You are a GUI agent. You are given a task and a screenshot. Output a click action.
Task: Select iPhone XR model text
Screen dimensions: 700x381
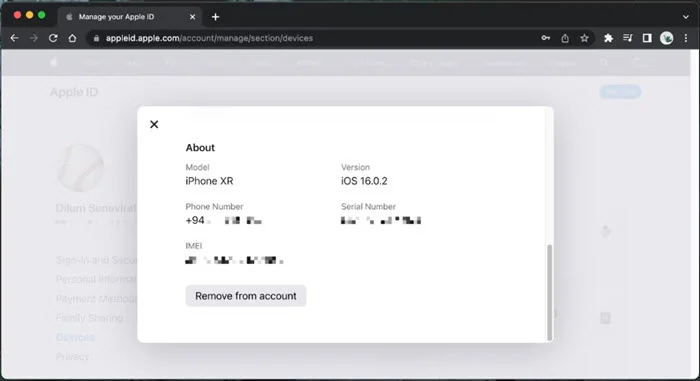(x=209, y=181)
